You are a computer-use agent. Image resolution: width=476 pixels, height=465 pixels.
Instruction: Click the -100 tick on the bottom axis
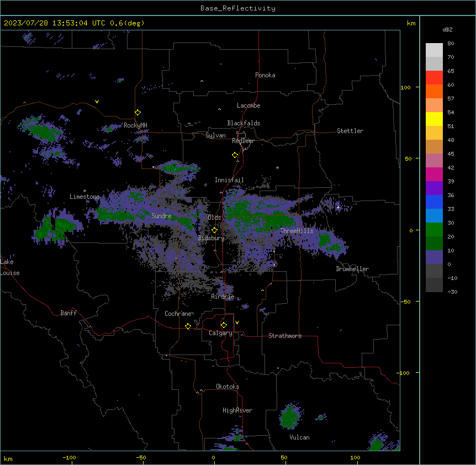pyautogui.click(x=69, y=457)
